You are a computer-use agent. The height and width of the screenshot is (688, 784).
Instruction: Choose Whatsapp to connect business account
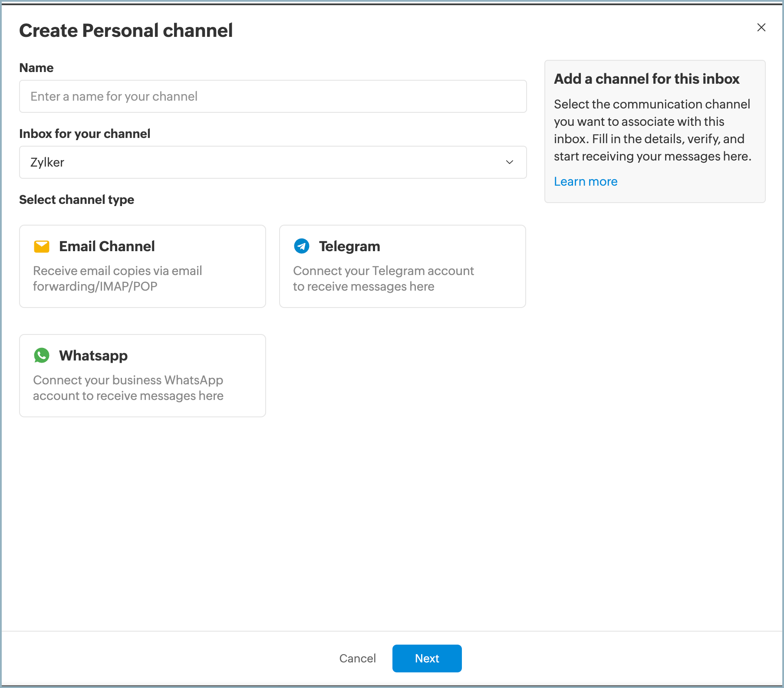pos(142,375)
